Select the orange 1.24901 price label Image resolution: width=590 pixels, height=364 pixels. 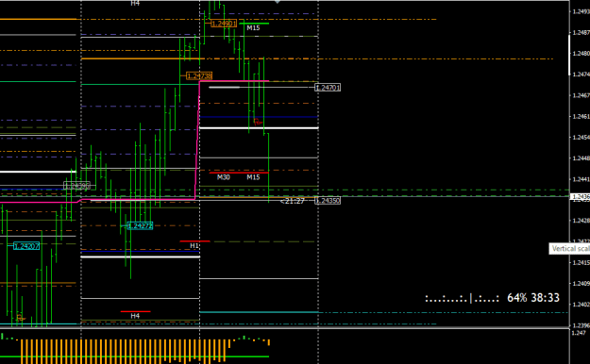tap(224, 24)
